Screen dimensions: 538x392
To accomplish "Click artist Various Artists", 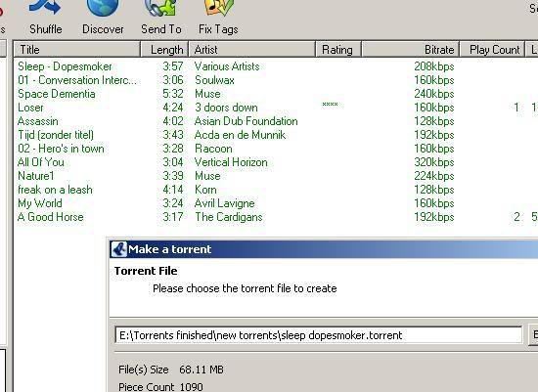I will (227, 66).
